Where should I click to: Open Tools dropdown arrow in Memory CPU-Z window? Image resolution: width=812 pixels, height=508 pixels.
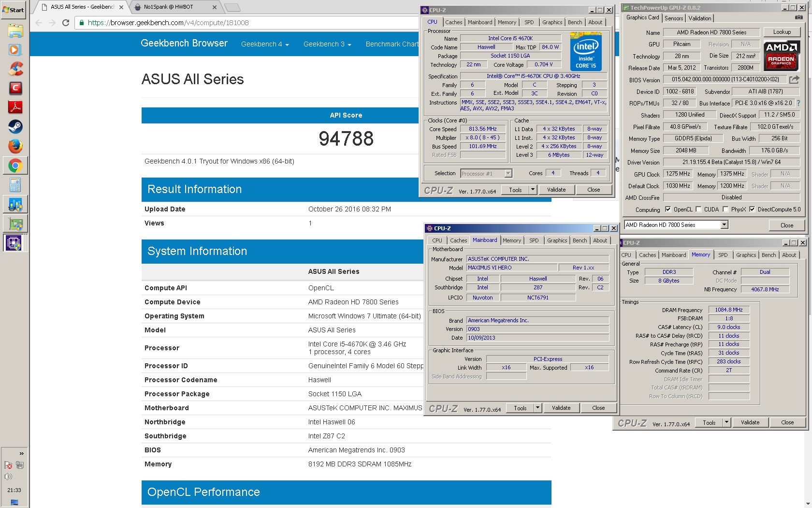coord(726,422)
